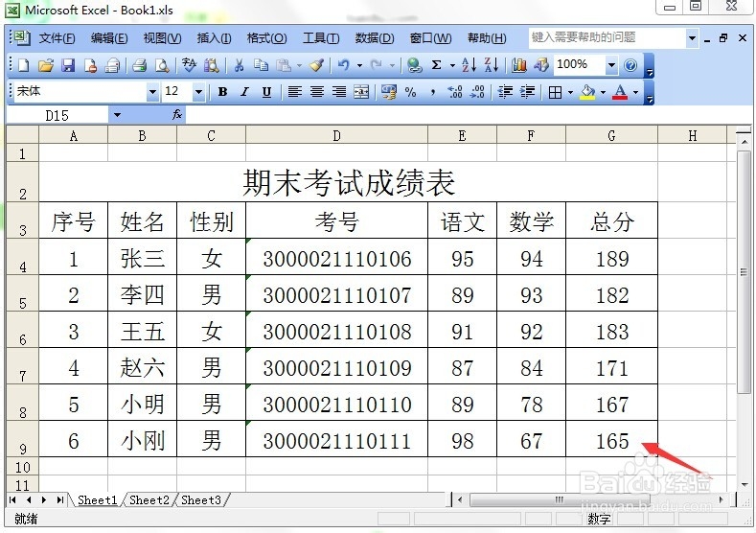Cut selection with the scissors icon

point(240,65)
